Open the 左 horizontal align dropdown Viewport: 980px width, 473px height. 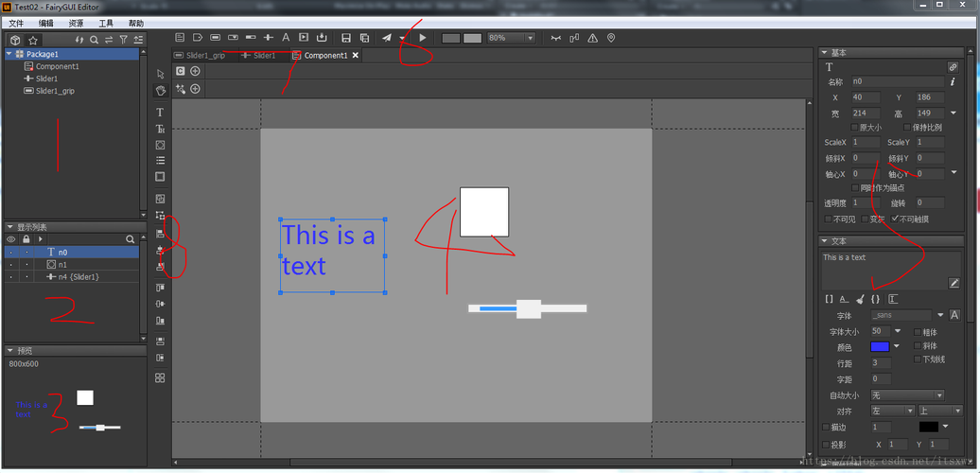point(892,412)
